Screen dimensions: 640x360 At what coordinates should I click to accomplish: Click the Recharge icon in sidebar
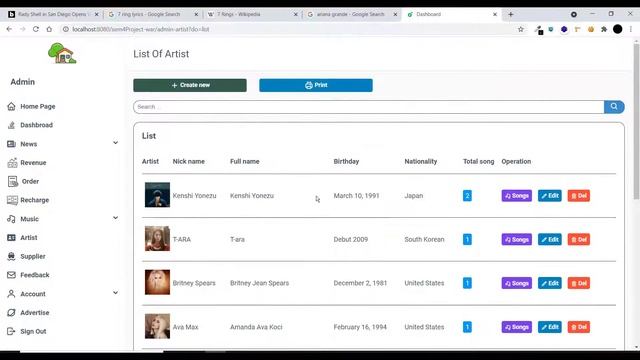tap(12, 200)
